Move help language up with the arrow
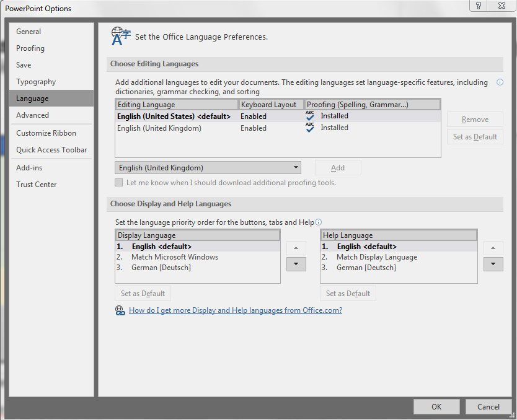The height and width of the screenshot is (420, 517). [493, 248]
